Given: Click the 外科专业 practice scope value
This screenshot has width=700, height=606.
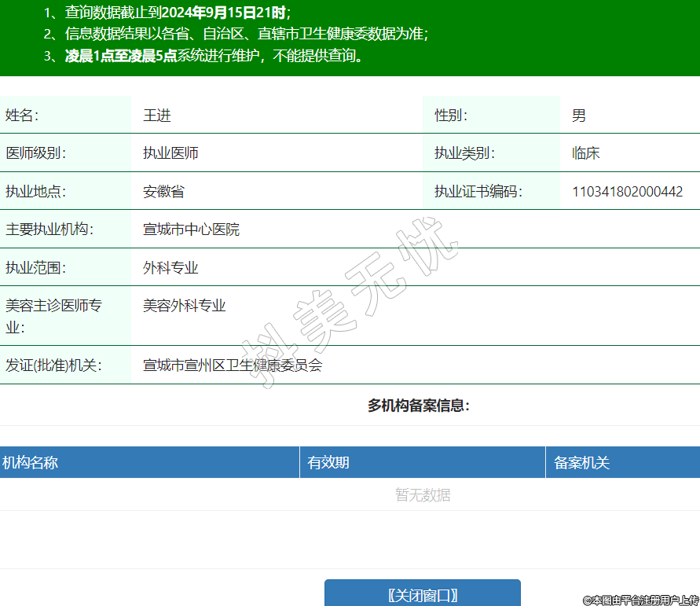Looking at the screenshot, I should click(170, 268).
